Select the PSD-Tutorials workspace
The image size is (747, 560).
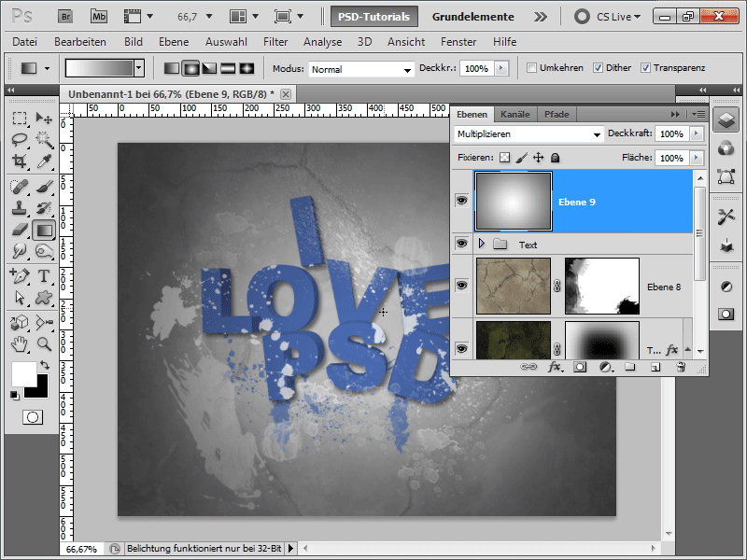click(374, 17)
